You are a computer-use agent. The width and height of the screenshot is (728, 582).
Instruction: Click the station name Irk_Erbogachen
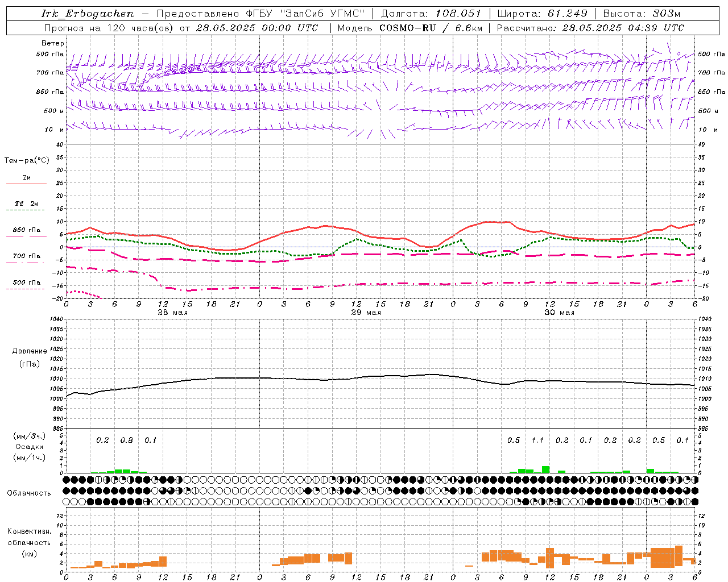[x=88, y=14]
